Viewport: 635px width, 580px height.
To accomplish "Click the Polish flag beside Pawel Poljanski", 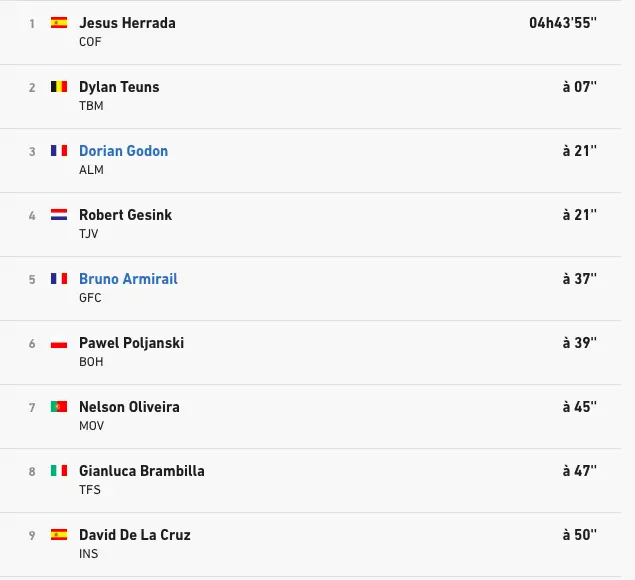I will tap(59, 343).
